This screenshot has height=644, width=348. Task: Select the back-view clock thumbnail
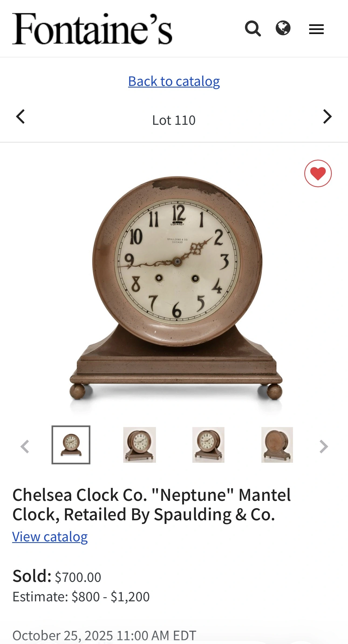pyautogui.click(x=277, y=445)
